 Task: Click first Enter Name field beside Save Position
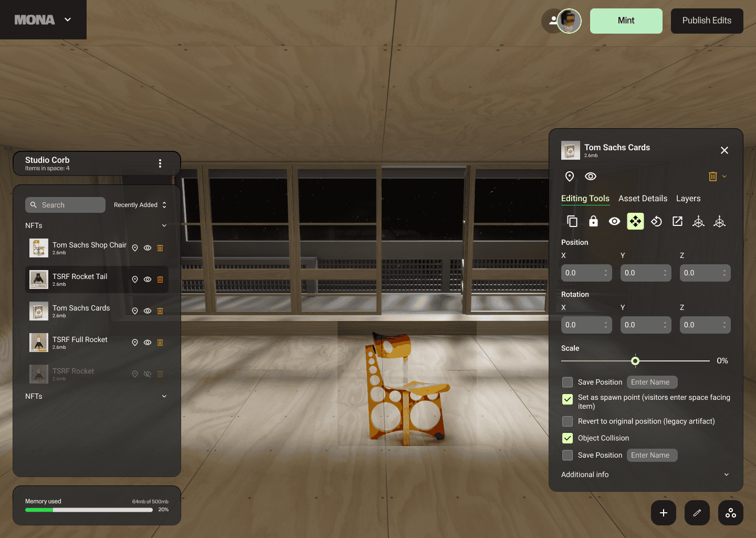652,382
